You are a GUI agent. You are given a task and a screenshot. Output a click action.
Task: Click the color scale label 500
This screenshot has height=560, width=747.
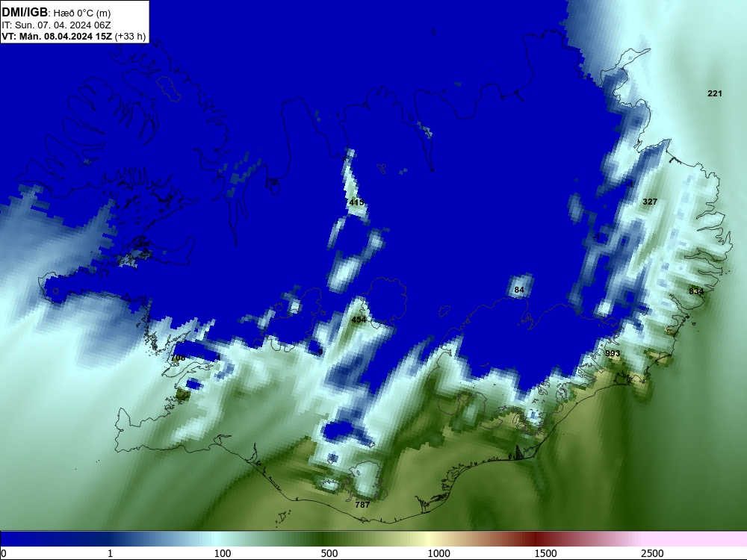[329, 553]
